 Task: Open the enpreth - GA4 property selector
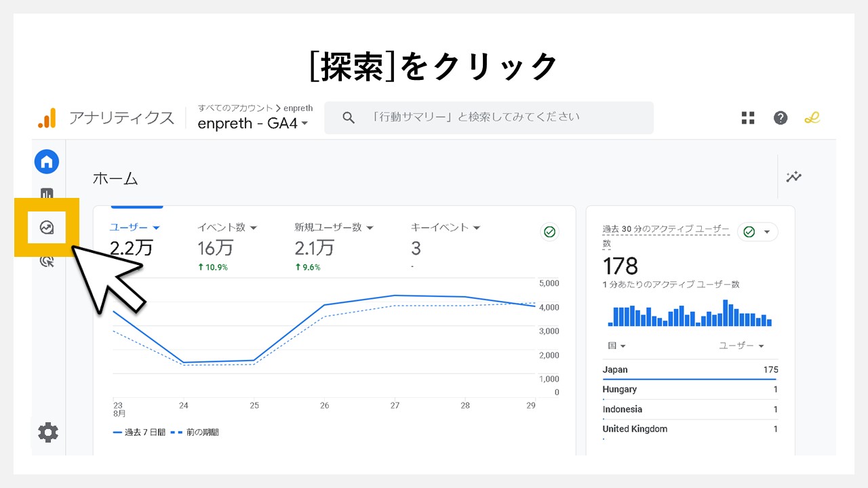(252, 123)
